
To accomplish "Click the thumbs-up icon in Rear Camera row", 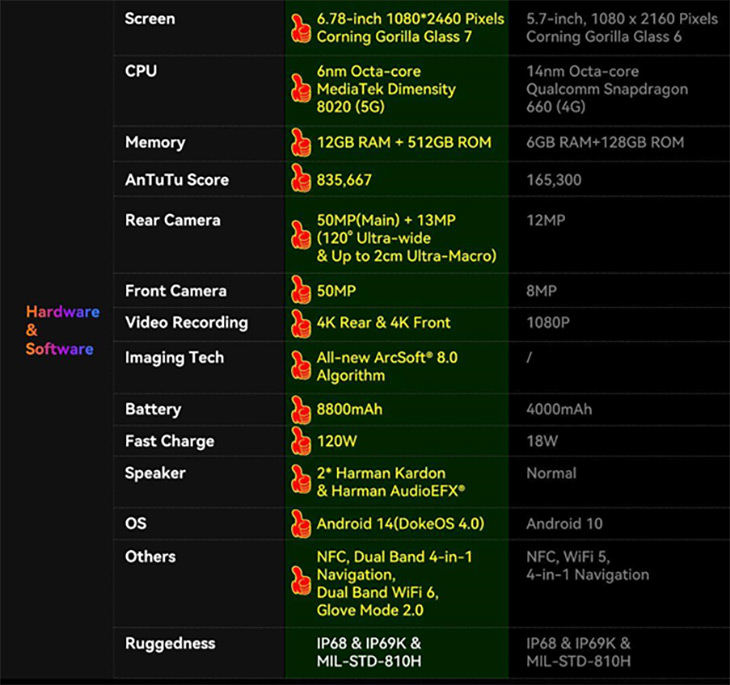I will point(300,235).
